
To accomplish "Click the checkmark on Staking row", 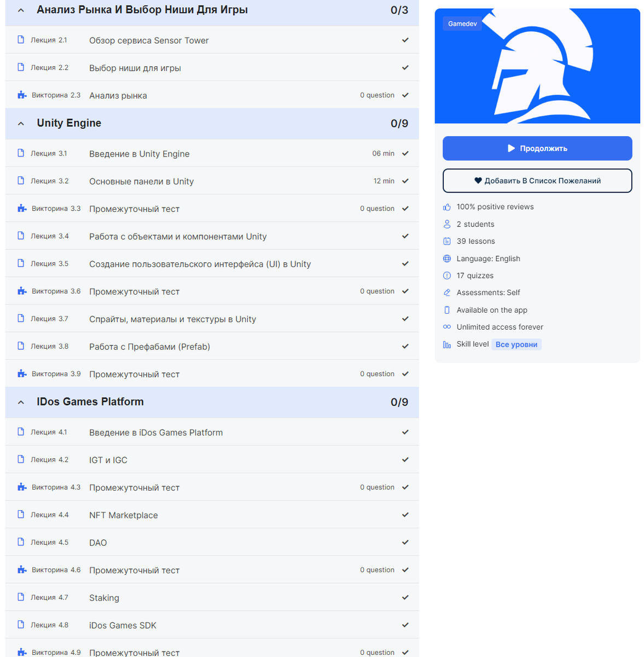I will 405,597.
